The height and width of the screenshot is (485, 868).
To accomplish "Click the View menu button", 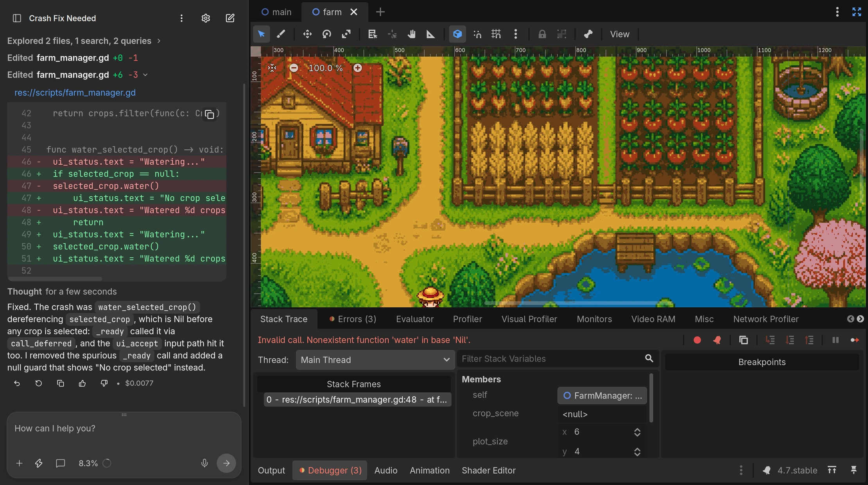I will point(620,34).
